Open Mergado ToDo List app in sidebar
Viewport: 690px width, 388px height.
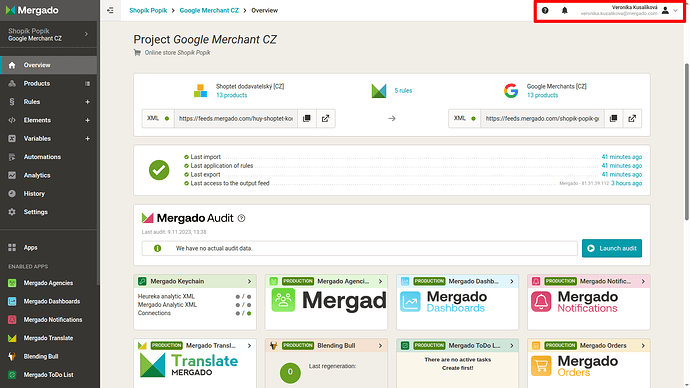[48, 375]
